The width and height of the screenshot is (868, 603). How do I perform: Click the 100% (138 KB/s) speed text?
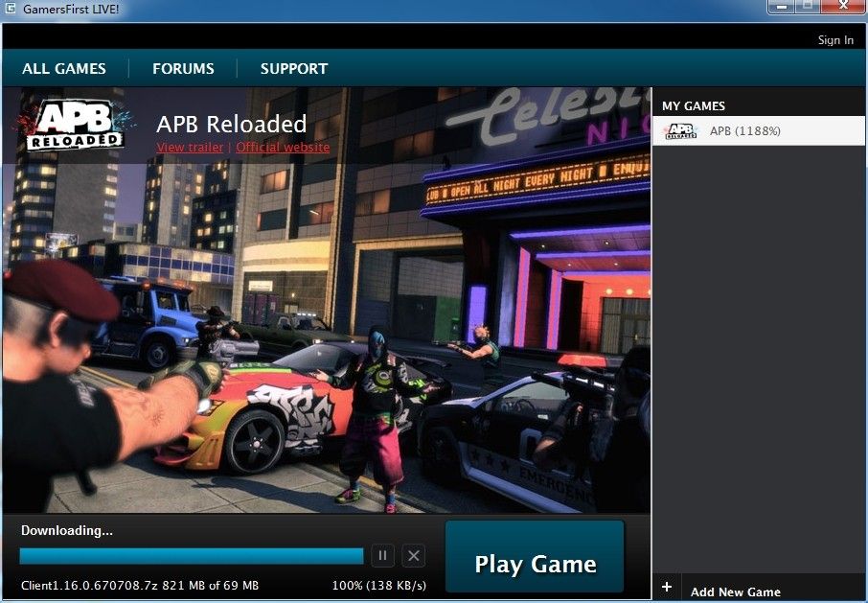pos(379,586)
